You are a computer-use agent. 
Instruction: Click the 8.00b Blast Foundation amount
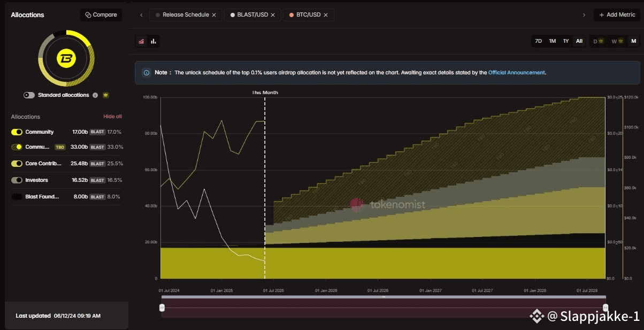tap(81, 197)
